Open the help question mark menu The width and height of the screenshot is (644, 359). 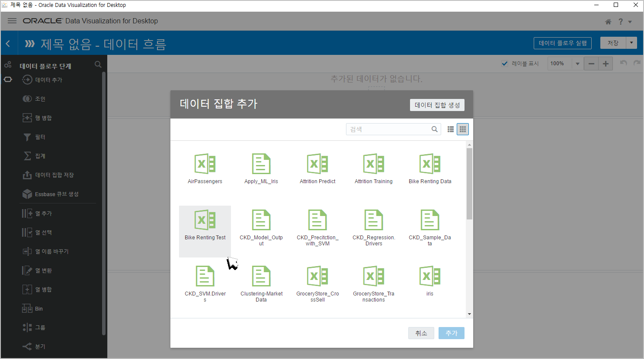click(x=621, y=22)
